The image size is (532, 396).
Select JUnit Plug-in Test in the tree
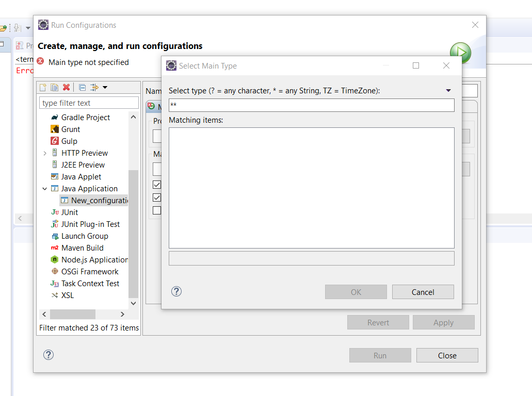(x=90, y=224)
